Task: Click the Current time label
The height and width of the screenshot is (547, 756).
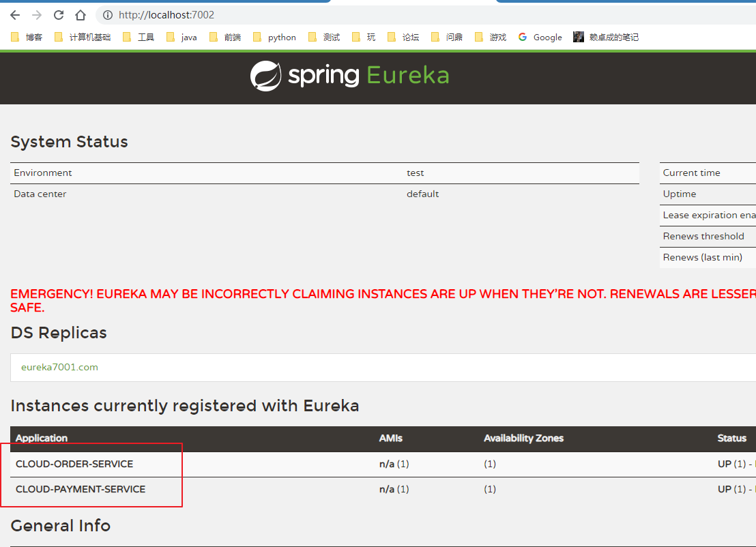Action: click(691, 173)
